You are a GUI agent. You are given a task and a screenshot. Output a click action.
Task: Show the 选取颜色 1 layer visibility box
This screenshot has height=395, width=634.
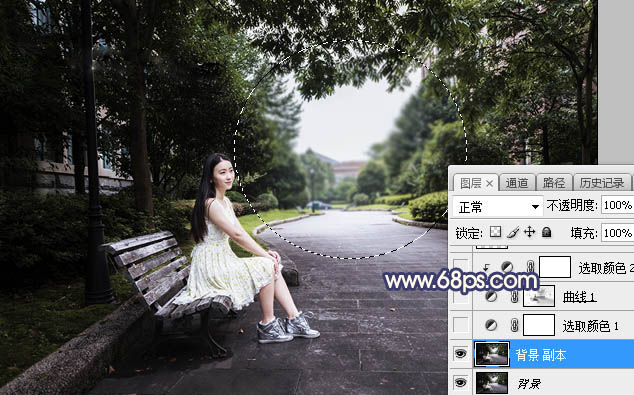coord(461,325)
